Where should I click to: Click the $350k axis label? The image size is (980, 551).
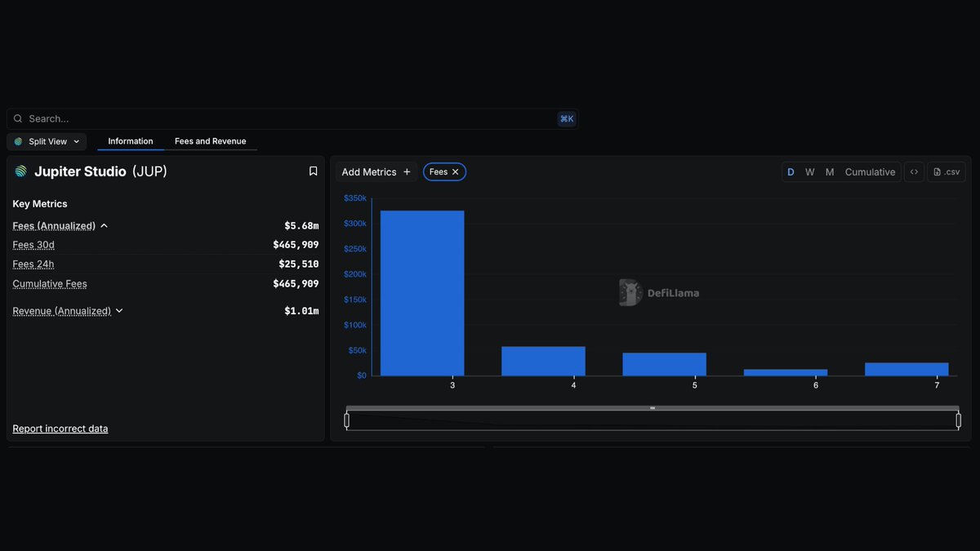pos(355,198)
